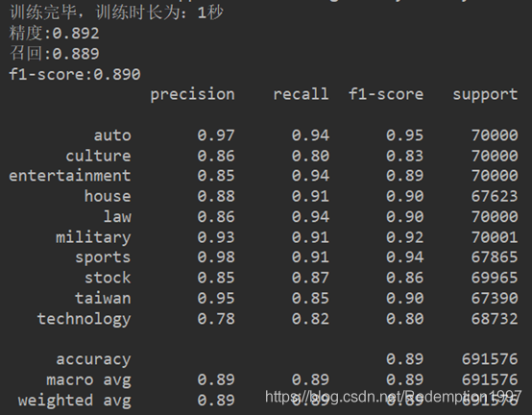532x415 pixels.
Task: Click the house class label
Action: click(x=108, y=196)
